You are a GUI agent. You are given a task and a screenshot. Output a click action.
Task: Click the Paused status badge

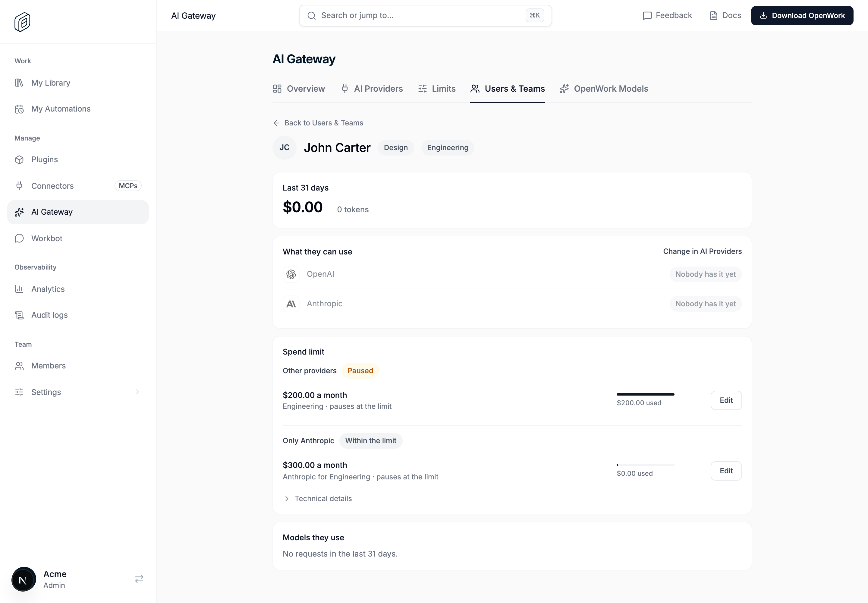click(x=360, y=371)
